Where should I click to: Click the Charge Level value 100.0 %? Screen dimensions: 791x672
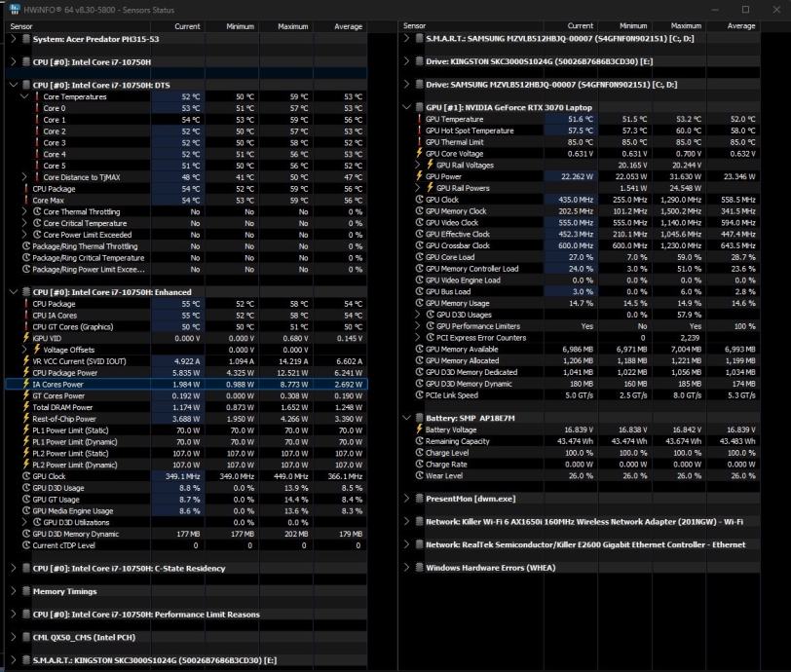[x=579, y=453]
